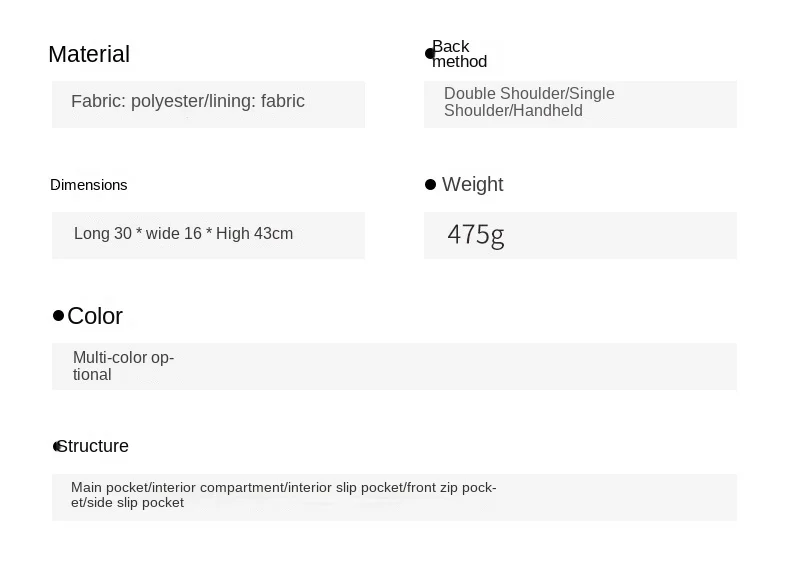Click the Double Shoulder/Single Shoulder/Handheld field

click(x=580, y=104)
